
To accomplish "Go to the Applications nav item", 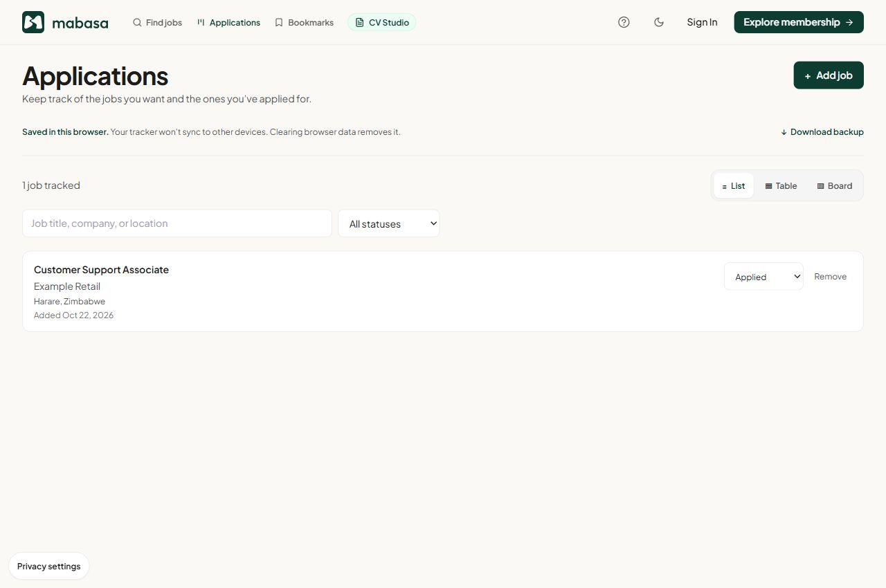I will pyautogui.click(x=228, y=22).
